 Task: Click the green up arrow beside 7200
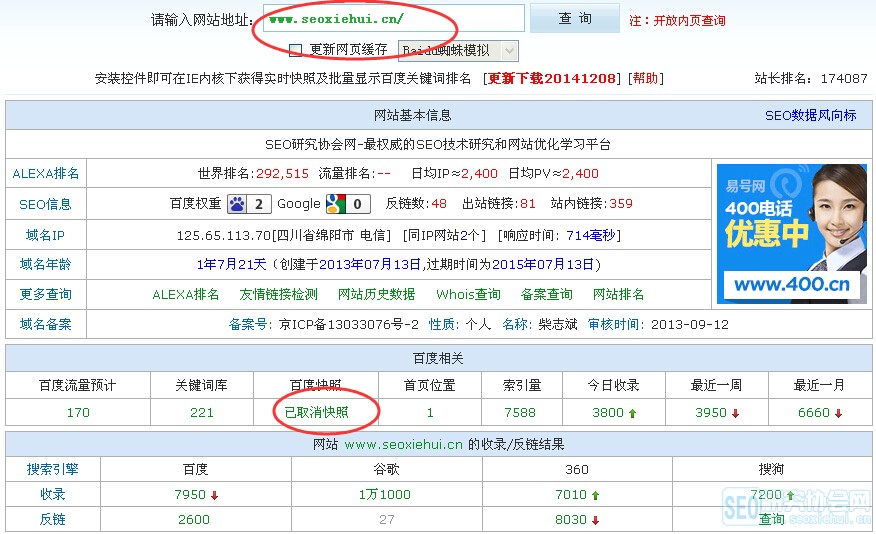pyautogui.click(x=790, y=495)
